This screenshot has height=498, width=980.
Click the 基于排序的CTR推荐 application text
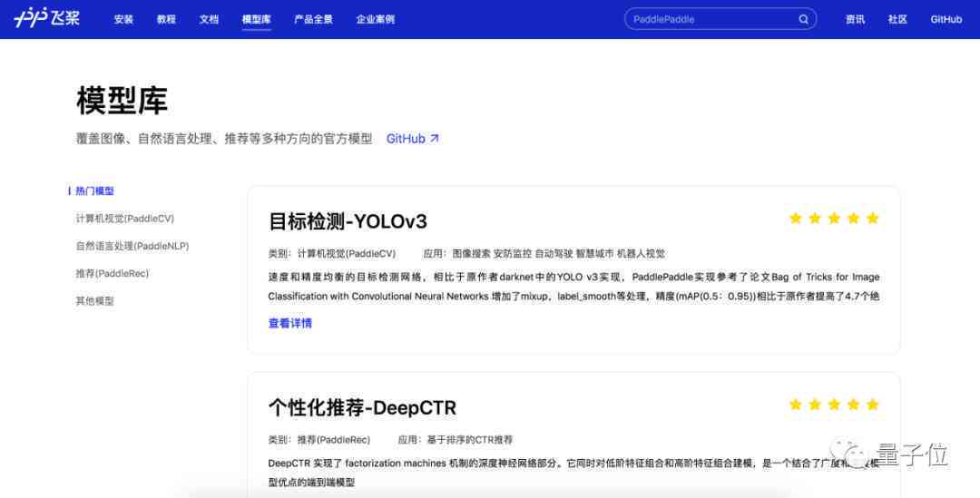tap(470, 440)
